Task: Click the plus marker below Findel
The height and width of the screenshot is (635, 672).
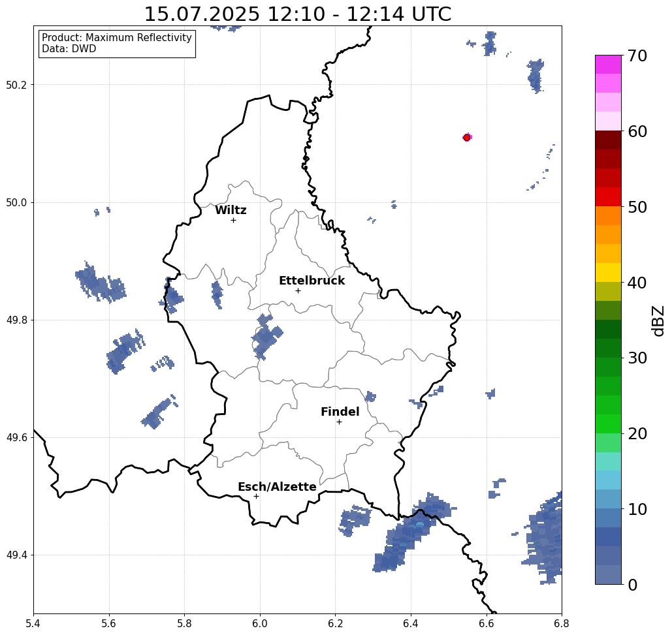Action: 339,422
